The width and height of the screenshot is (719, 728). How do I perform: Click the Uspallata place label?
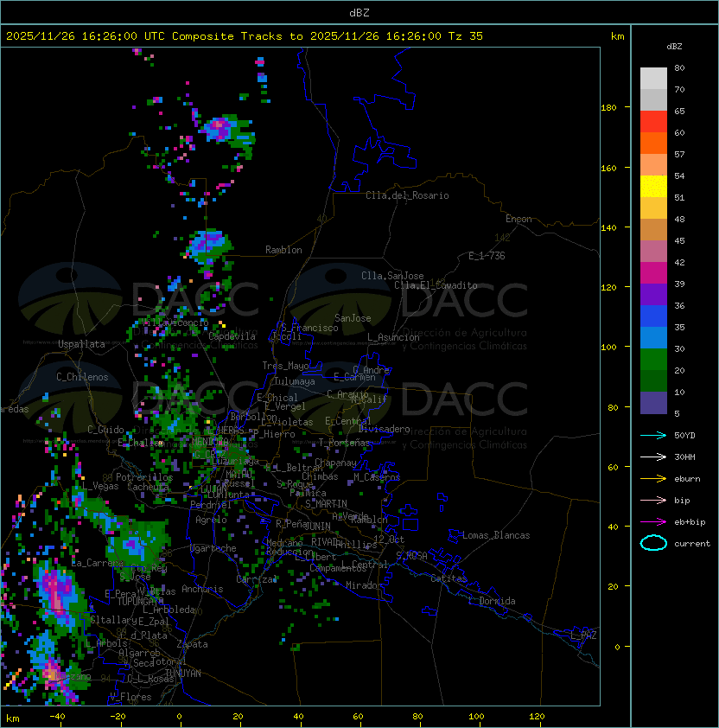(x=81, y=344)
